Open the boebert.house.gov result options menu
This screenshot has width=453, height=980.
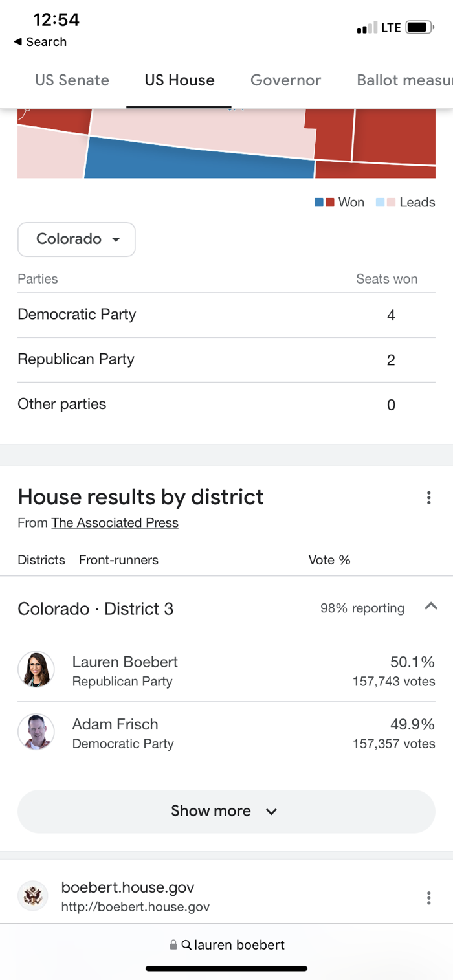[428, 898]
